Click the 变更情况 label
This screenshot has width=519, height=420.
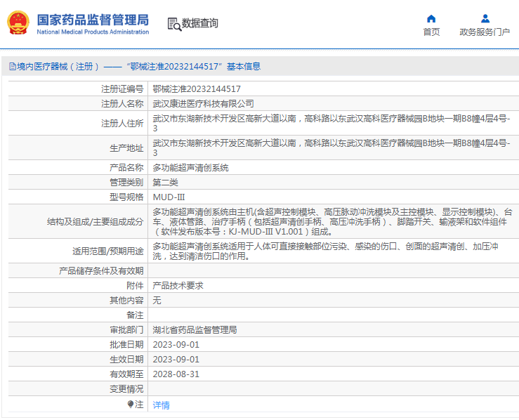[126, 388]
